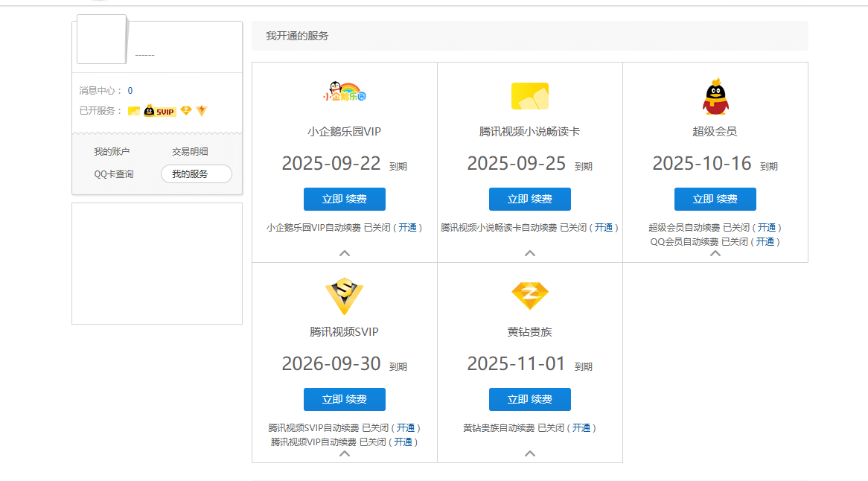
Task: Select 我的服务 tab
Action: coord(197,173)
